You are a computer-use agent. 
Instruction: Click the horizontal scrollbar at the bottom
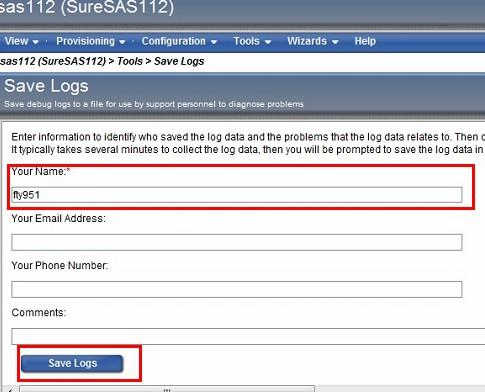[x=167, y=389]
